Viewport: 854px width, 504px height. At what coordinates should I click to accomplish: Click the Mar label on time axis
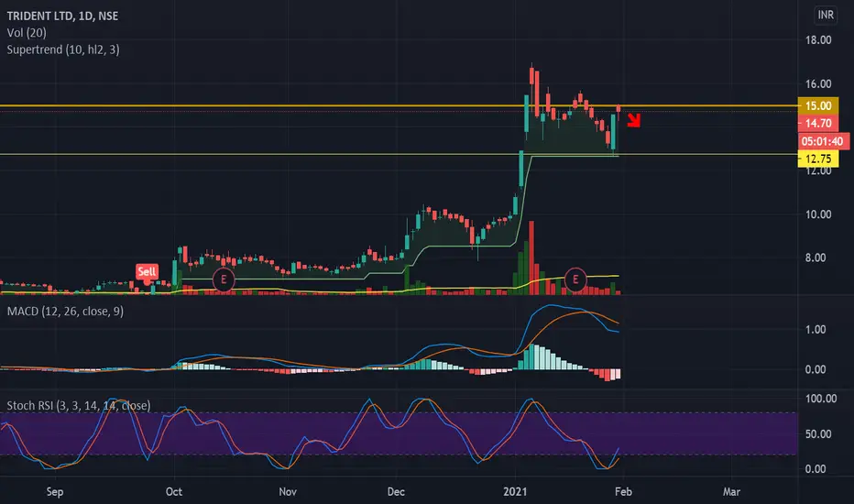(731, 491)
